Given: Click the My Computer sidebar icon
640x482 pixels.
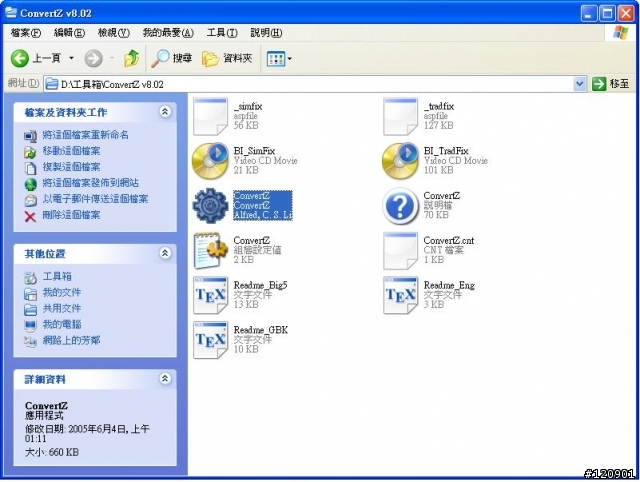Looking at the screenshot, I should (x=30, y=325).
